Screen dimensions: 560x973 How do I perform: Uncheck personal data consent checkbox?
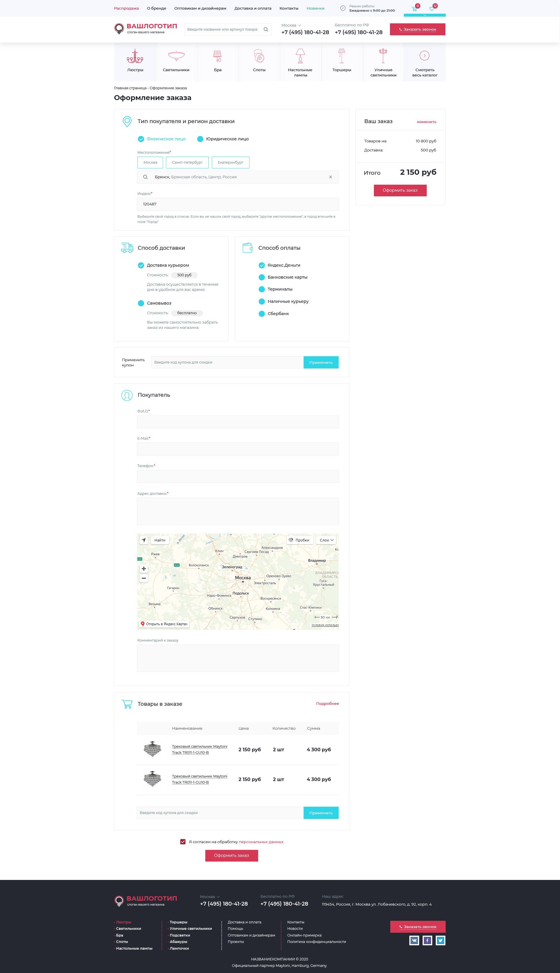tap(183, 842)
